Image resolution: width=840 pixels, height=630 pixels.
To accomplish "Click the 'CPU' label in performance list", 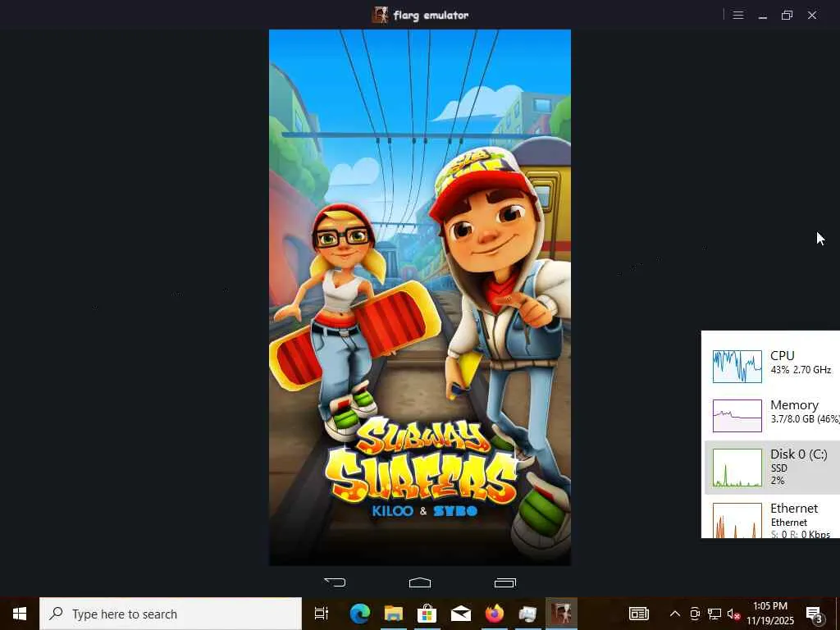I will pos(782,356).
